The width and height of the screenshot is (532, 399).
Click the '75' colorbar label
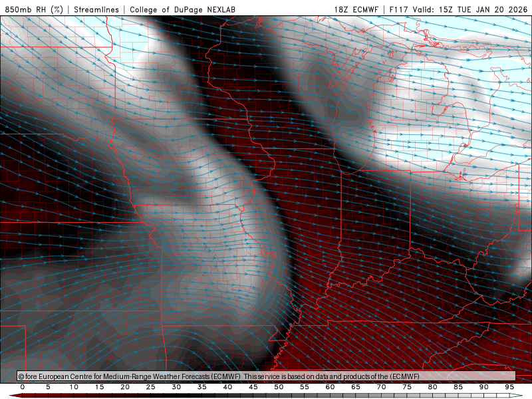[x=407, y=387]
